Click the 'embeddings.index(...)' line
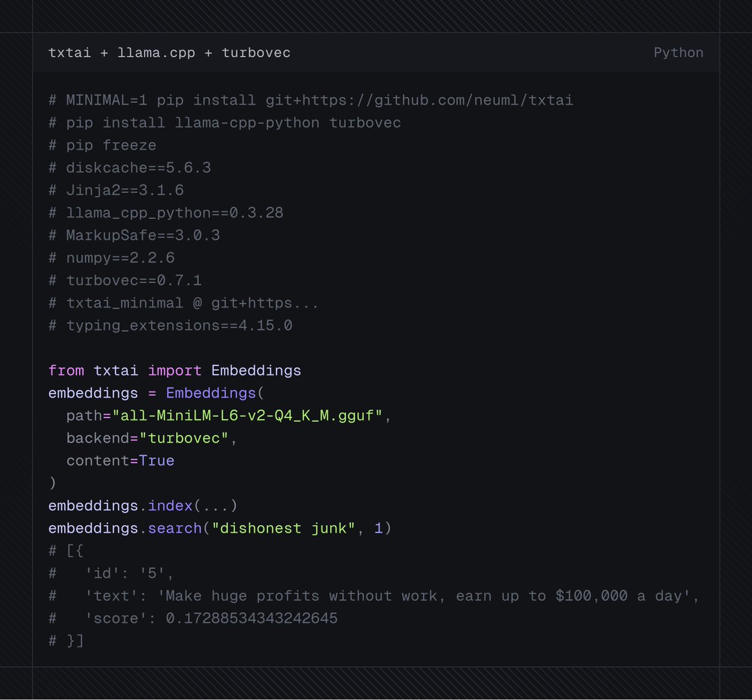This screenshot has width=752, height=700. point(143,506)
